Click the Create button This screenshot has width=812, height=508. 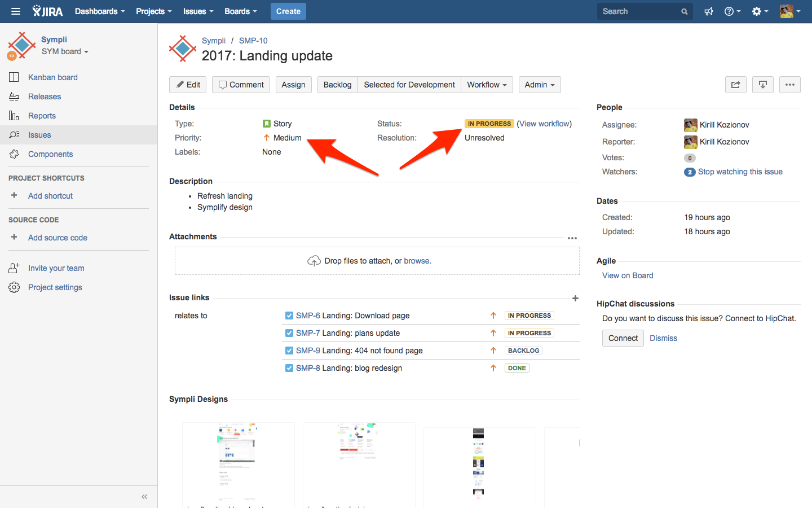click(288, 11)
